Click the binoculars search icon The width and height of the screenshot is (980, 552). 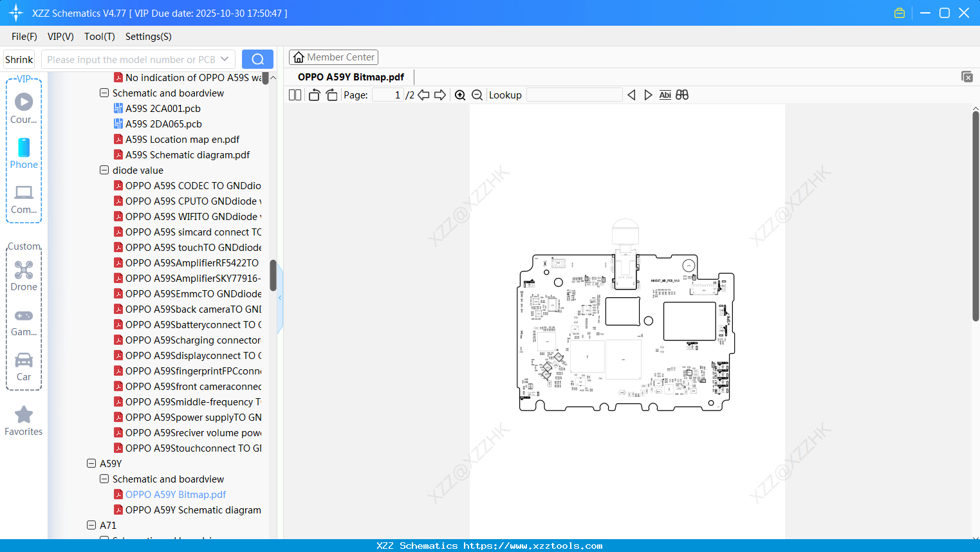pyautogui.click(x=682, y=95)
